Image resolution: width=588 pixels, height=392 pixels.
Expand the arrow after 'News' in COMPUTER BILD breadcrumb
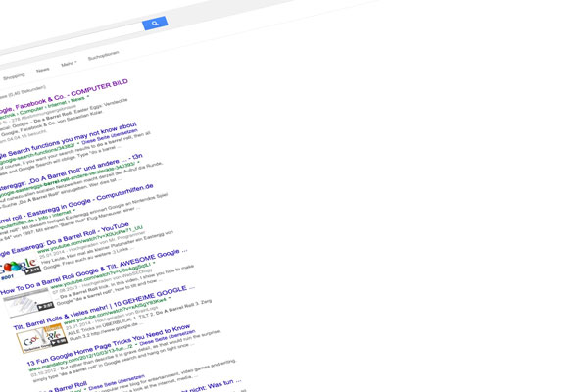pyautogui.click(x=88, y=96)
